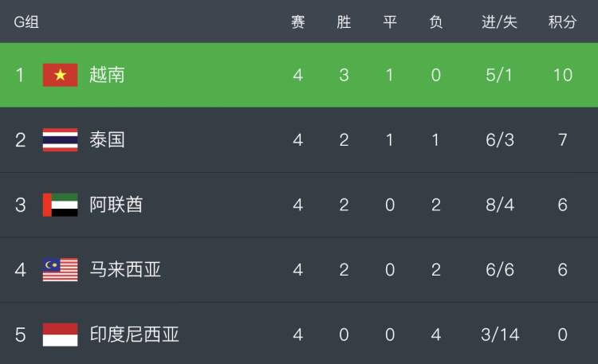Click the Vietnam flag icon
Screen dimensions: 598x364
point(61,75)
